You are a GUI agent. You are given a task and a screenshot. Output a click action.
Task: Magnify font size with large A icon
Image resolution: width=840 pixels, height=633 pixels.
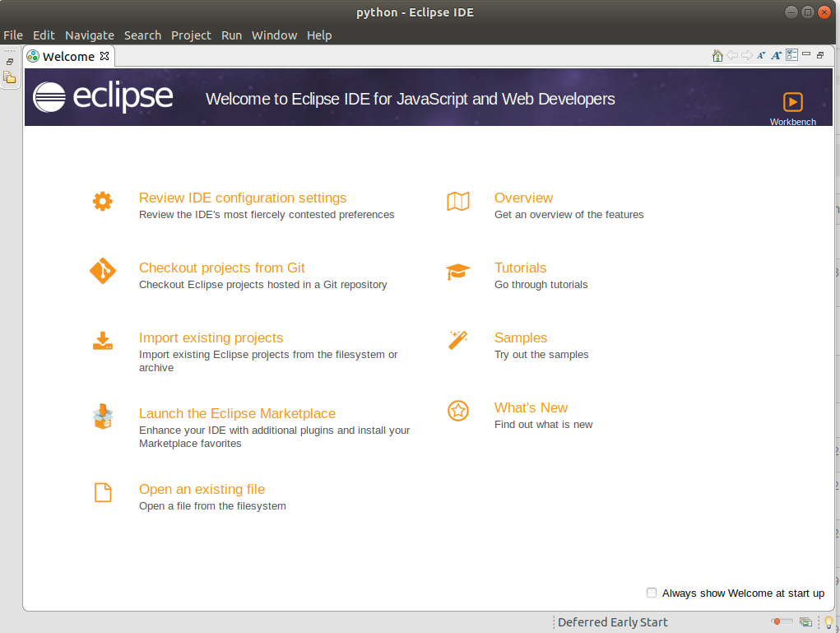(777, 55)
